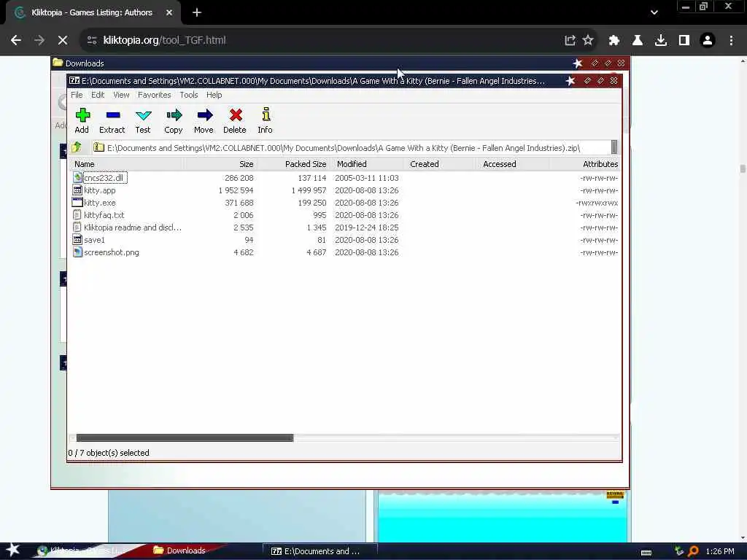Select the Kliktopia Games Listing tab
This screenshot has width=747, height=560.
point(91,13)
